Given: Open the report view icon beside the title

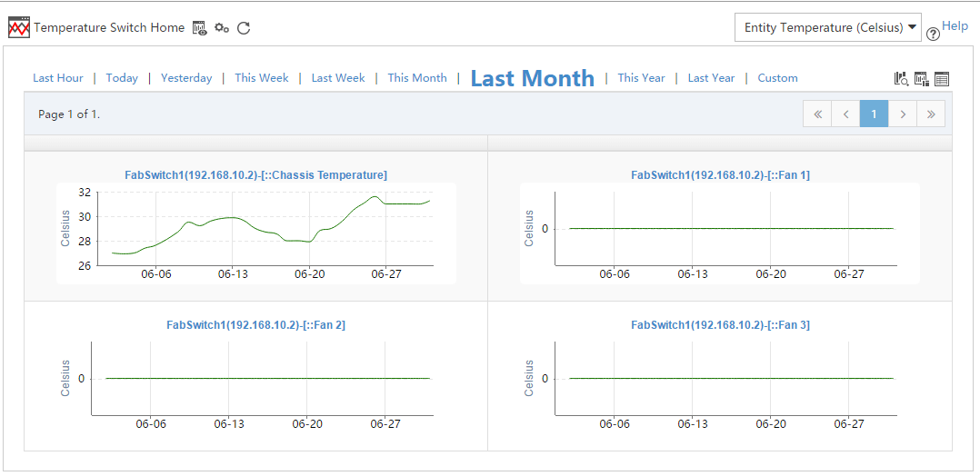Looking at the screenshot, I should coord(201,28).
